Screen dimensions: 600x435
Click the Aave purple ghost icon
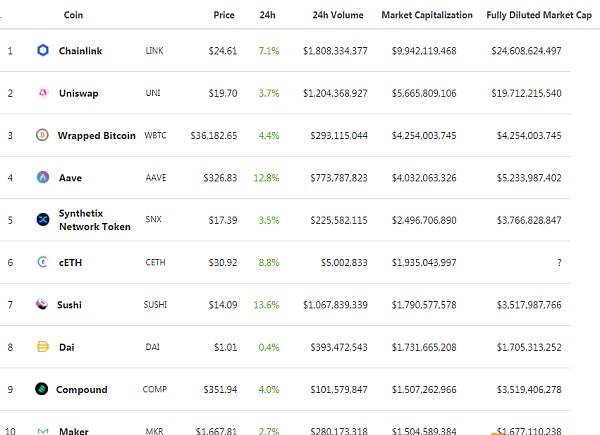(43, 177)
